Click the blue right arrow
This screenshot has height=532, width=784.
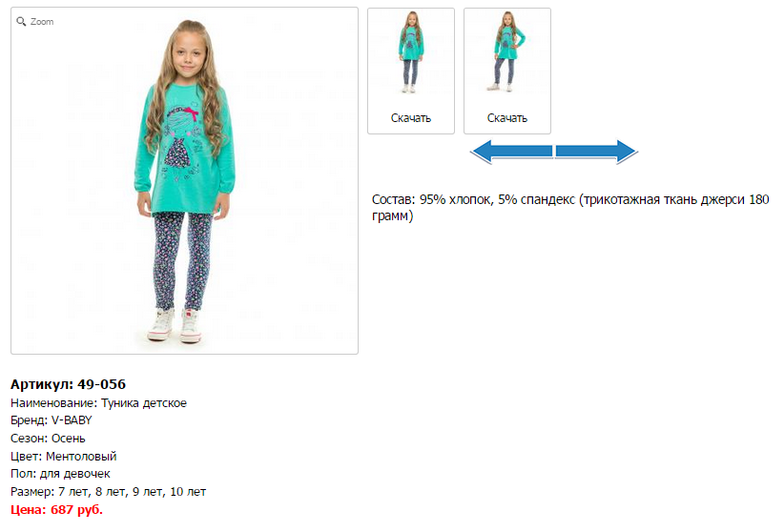596,152
